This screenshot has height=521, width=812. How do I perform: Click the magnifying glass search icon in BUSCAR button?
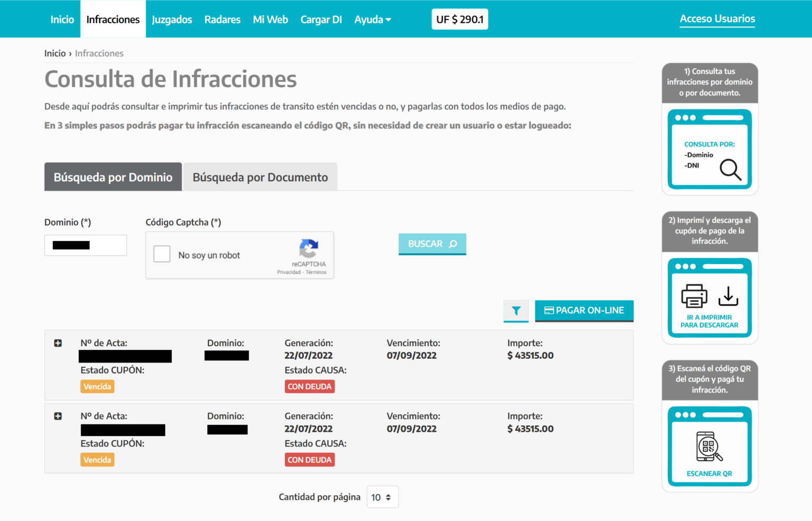pyautogui.click(x=453, y=244)
